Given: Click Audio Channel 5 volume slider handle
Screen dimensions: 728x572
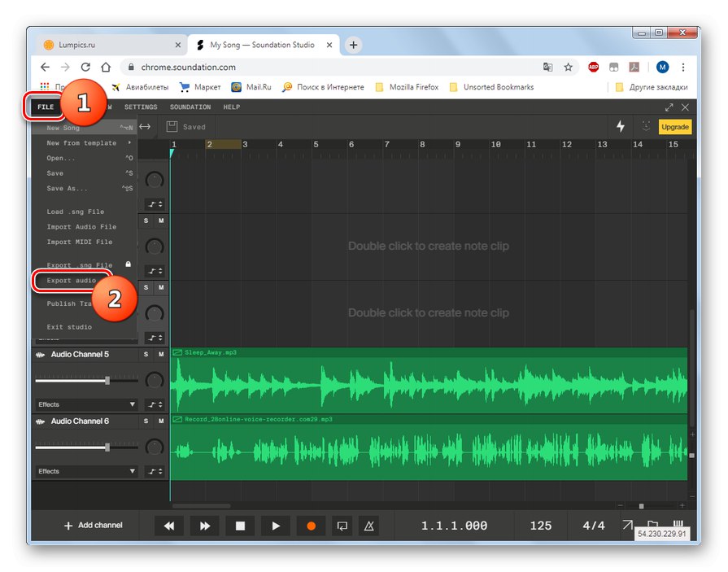Looking at the screenshot, I should [107, 380].
